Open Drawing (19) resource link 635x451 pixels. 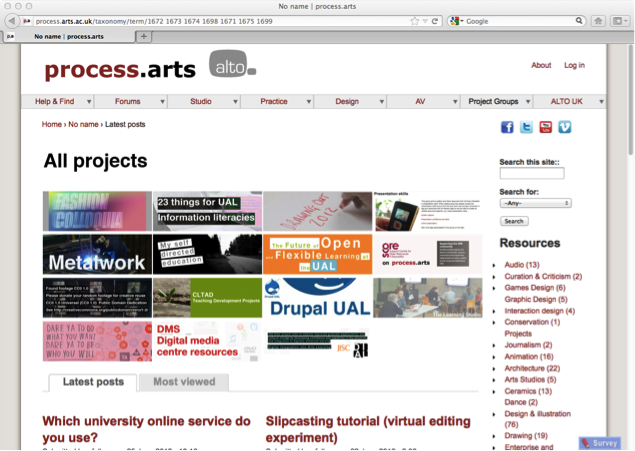526,436
